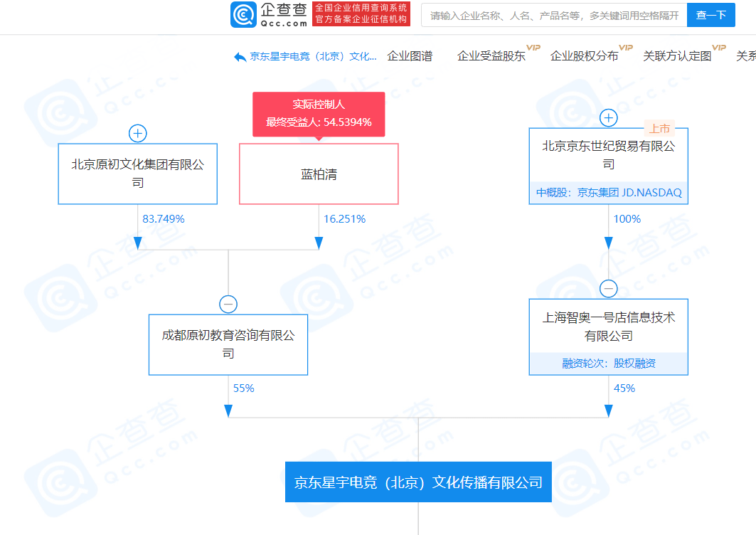This screenshot has height=535, width=756.
Task: Collapse node above 上海智奥一号店信息技术有限公司
Action: [609, 288]
